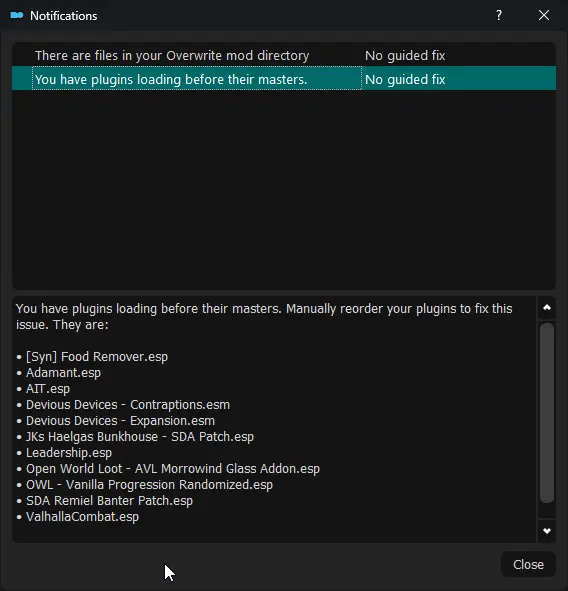Click Devious Devices - Expansion.esm entry
The image size is (568, 591).
120,421
